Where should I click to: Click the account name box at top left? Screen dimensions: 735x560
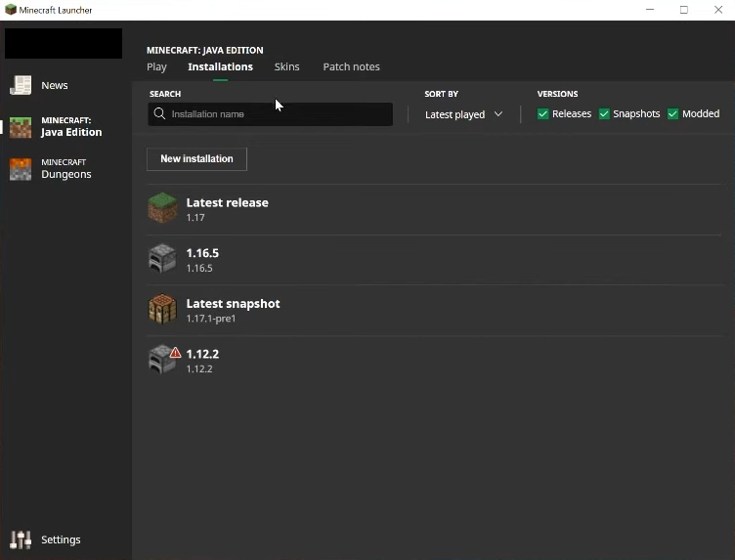(x=64, y=44)
